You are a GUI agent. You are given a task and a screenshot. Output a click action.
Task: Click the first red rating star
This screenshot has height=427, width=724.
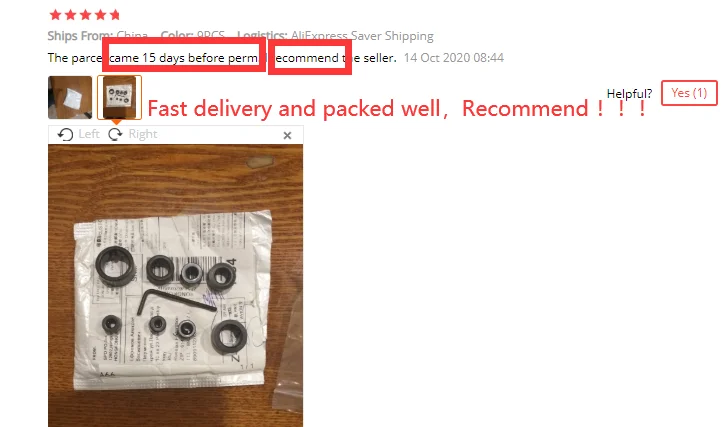[55, 15]
